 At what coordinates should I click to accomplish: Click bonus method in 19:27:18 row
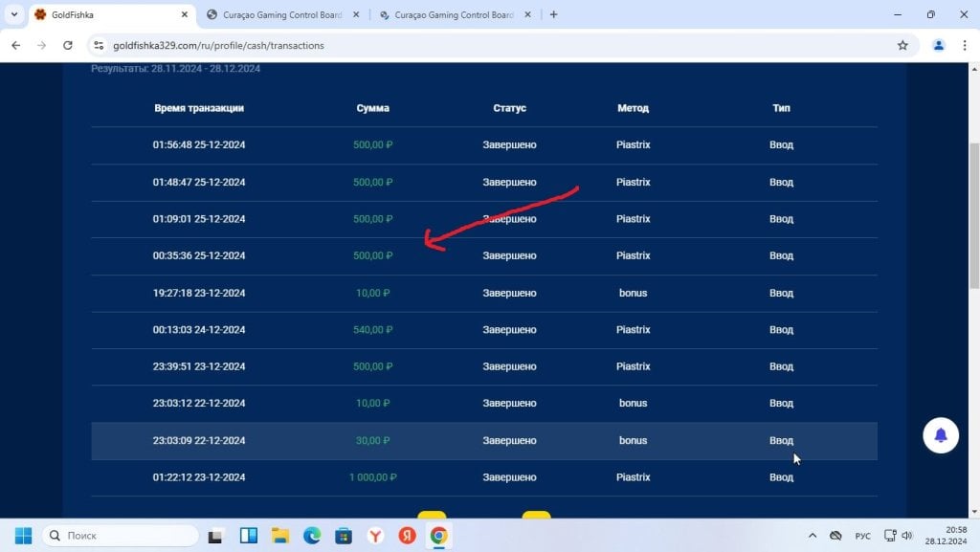pos(634,293)
